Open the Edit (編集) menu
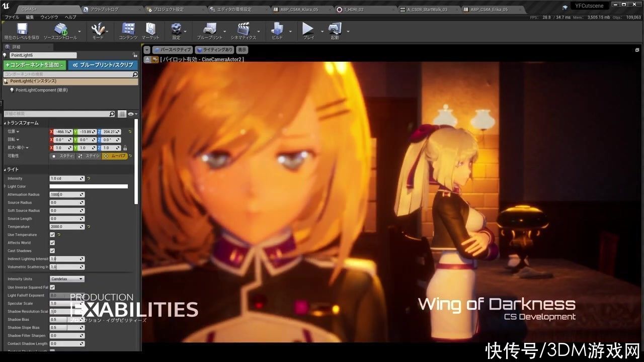Screen dimensions: 644x362 [x=30, y=17]
